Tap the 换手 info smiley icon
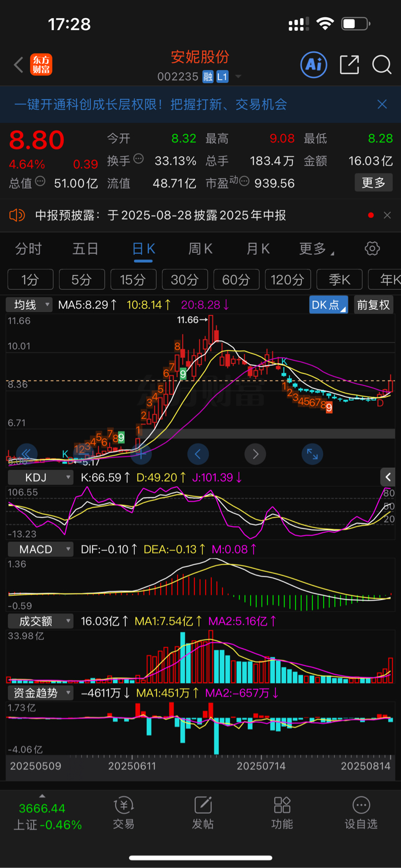Image resolution: width=401 pixels, height=868 pixels. coord(139,159)
